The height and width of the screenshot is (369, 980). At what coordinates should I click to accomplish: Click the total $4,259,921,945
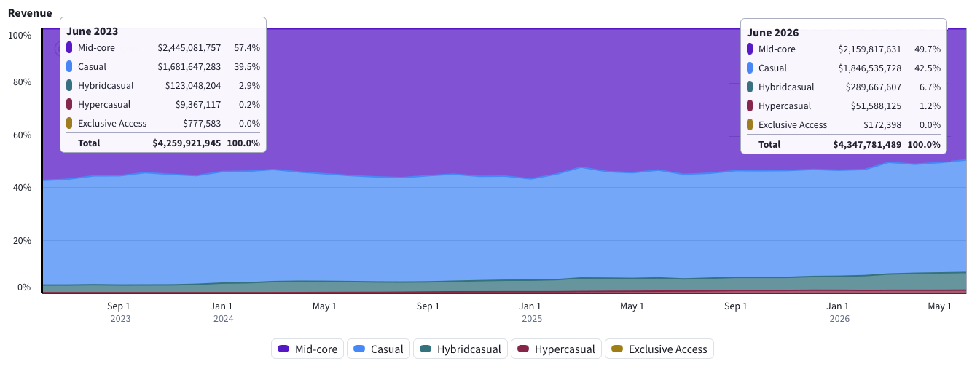coord(187,143)
